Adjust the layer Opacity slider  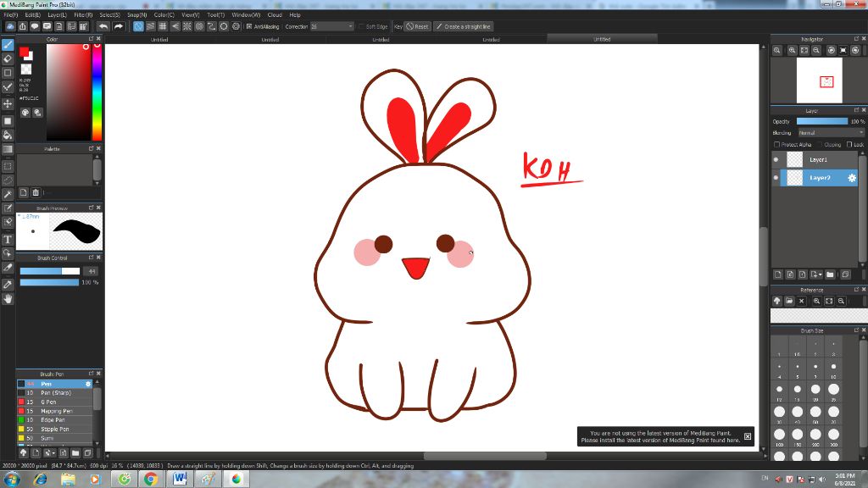(x=822, y=121)
